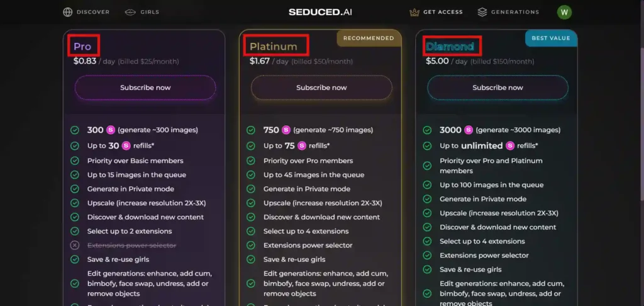Open the green W profile avatar
The height and width of the screenshot is (306, 644).
(564, 12)
